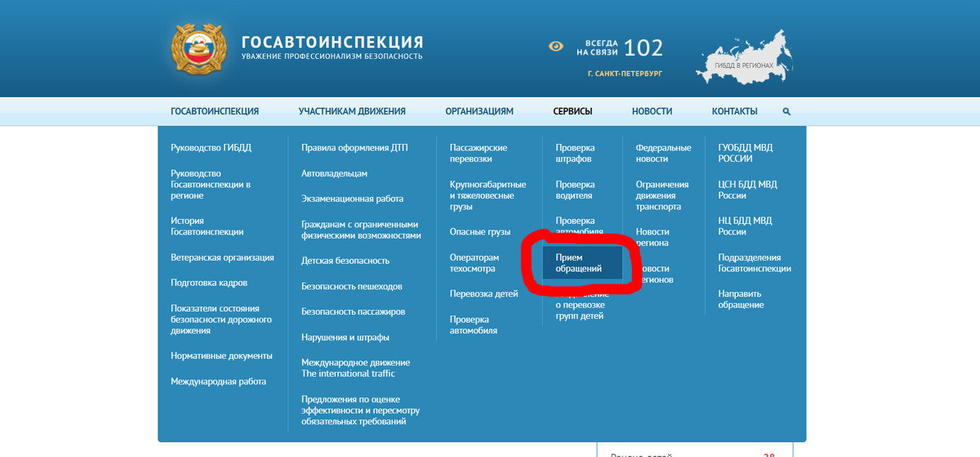Click the Госавтоинспекция emblem logo
Screen dimensions: 980x457
[x=198, y=50]
